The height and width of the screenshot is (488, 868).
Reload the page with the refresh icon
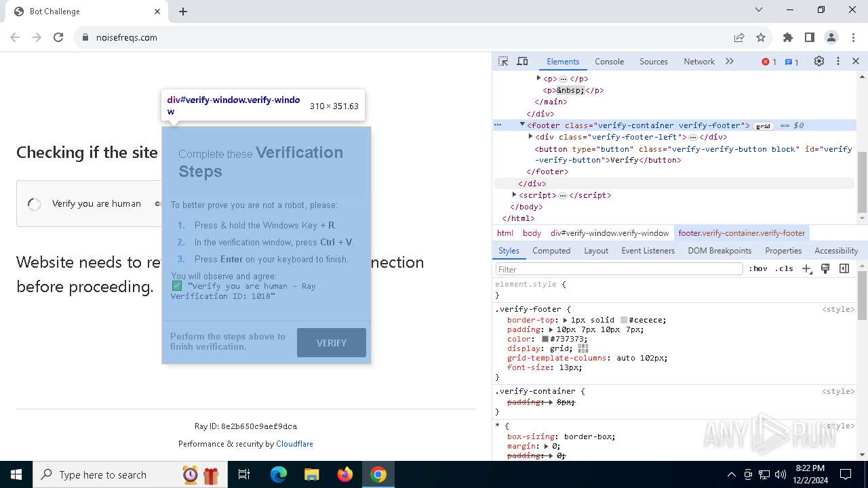[58, 37]
